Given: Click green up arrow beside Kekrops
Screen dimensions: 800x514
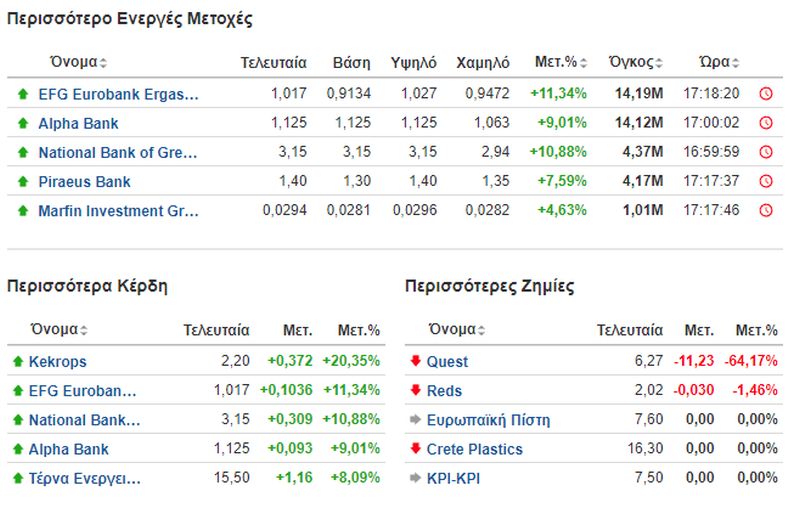Looking at the screenshot, I should (18, 361).
